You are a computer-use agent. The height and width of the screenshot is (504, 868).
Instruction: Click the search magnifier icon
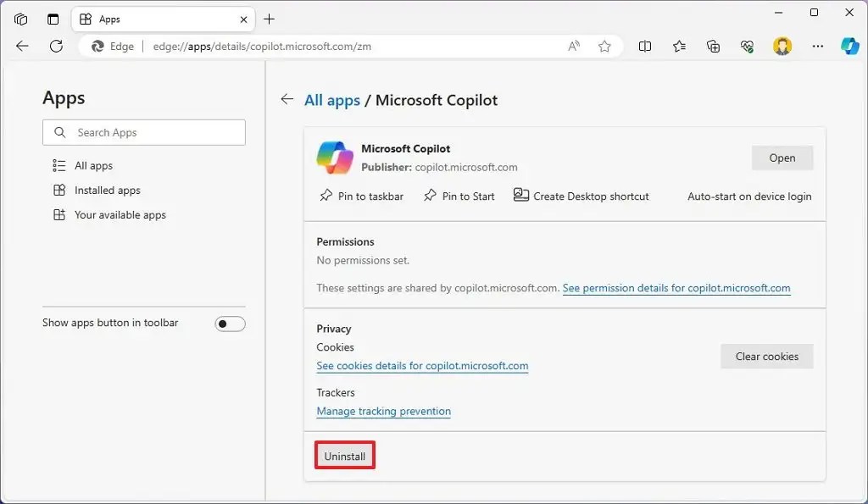(x=60, y=133)
